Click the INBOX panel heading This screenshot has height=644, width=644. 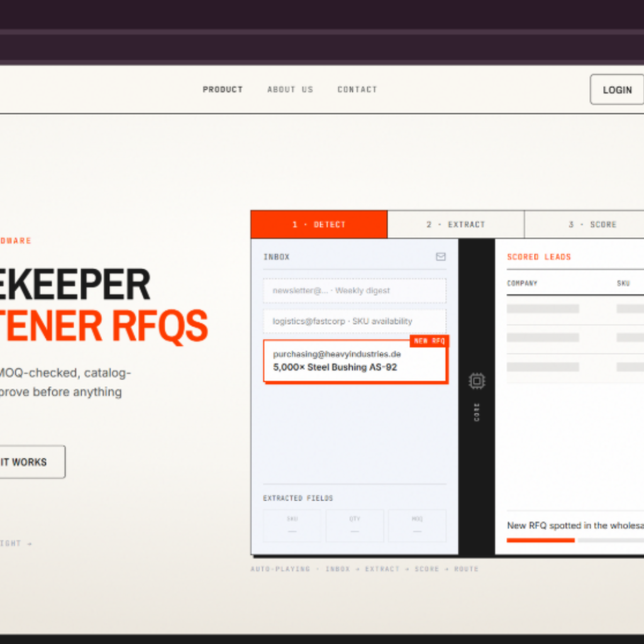point(277,257)
